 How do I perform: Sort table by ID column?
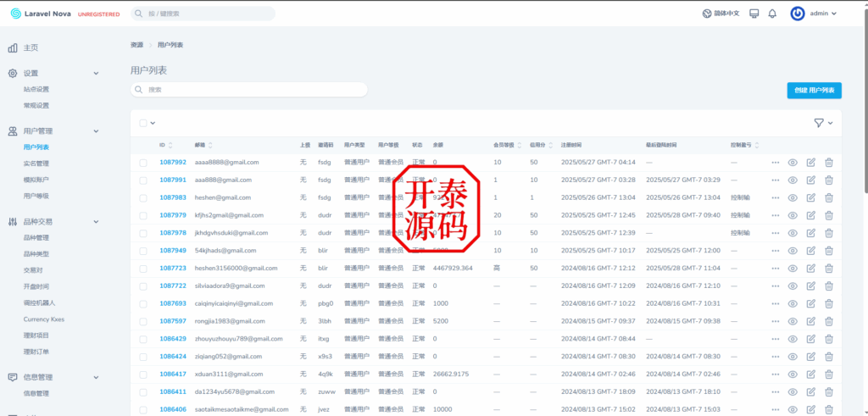pos(166,145)
